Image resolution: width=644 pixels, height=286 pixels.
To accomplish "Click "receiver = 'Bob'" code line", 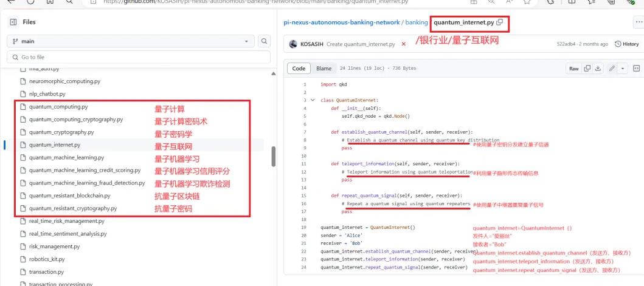I will [342, 243].
